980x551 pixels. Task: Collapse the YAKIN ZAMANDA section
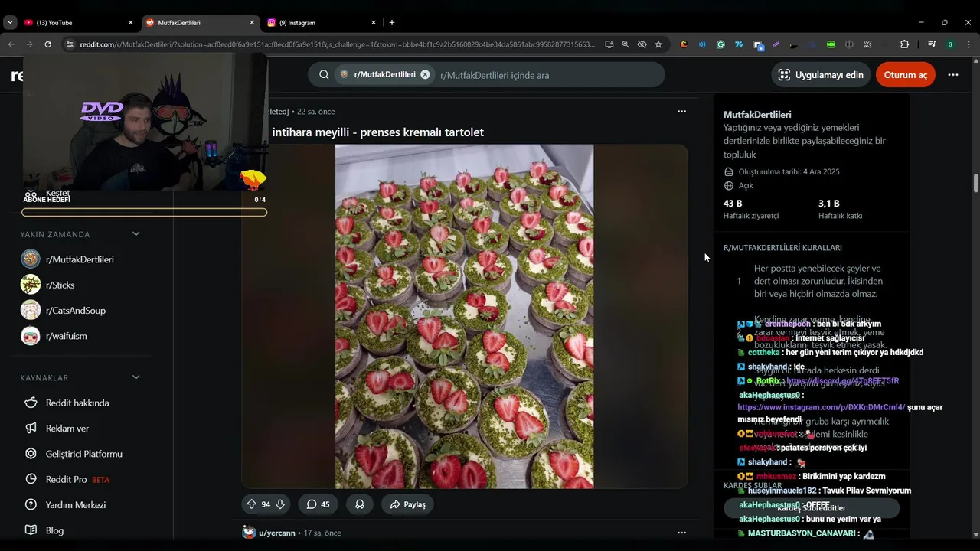[136, 234]
